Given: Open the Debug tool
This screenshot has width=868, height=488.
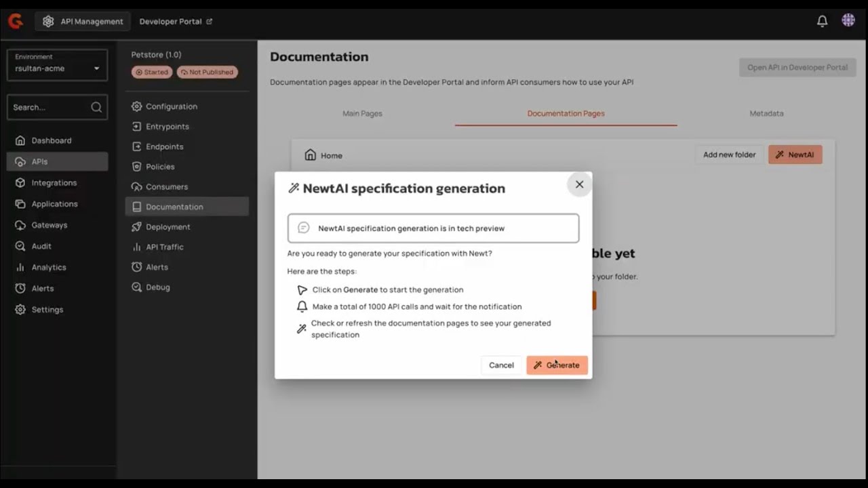Looking at the screenshot, I should click(158, 287).
